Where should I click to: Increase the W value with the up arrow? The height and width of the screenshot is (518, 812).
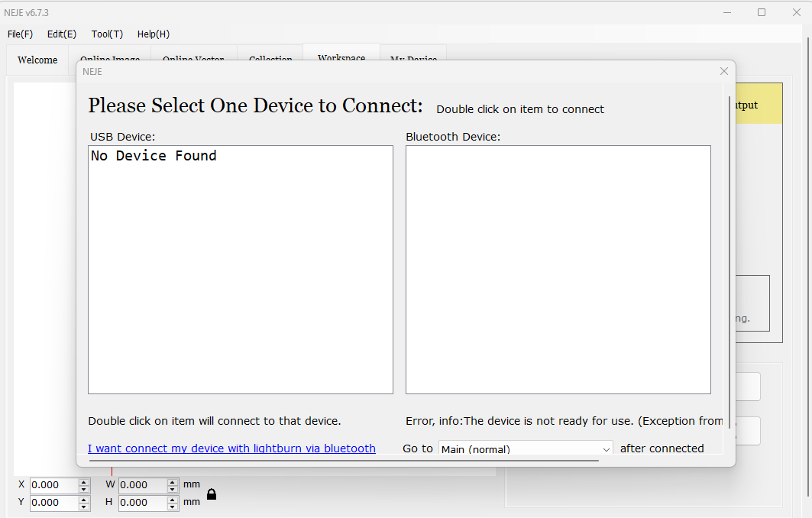173,482
